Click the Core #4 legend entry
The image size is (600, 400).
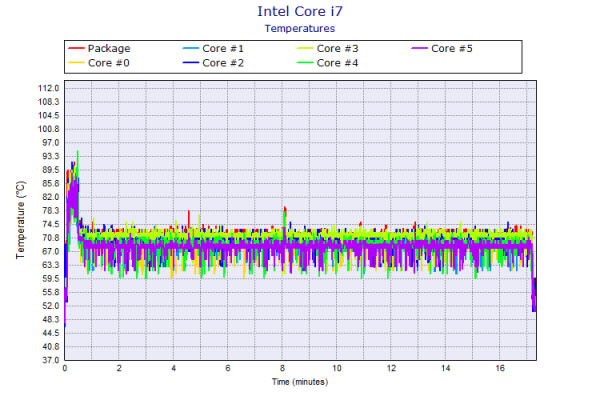pyautogui.click(x=328, y=63)
